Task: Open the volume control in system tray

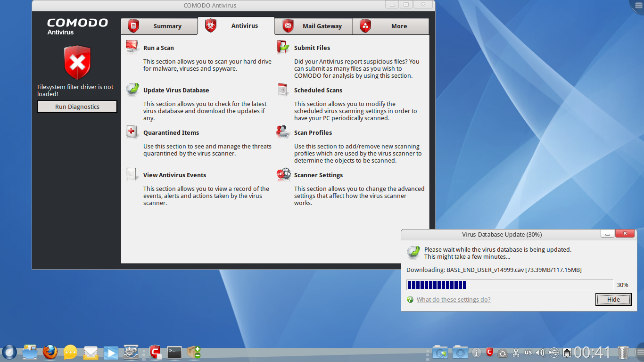Action: (540, 352)
